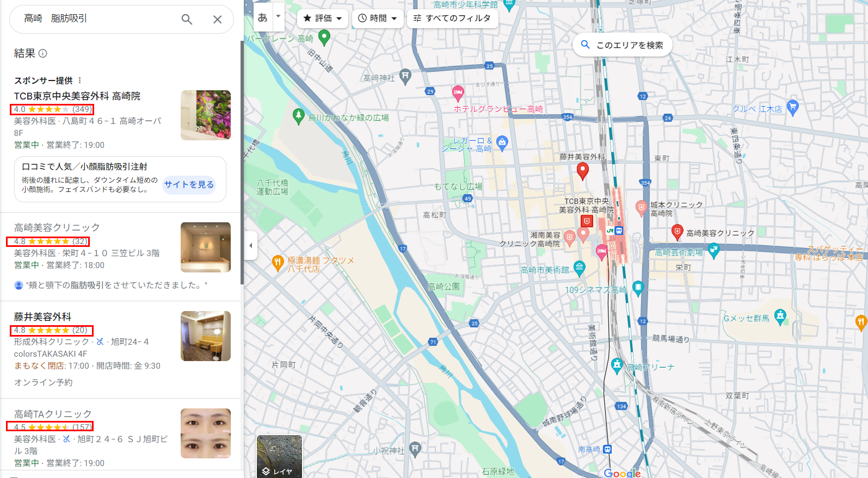
Task: Click 高崎神社 shrine icon
Action: [x=405, y=76]
